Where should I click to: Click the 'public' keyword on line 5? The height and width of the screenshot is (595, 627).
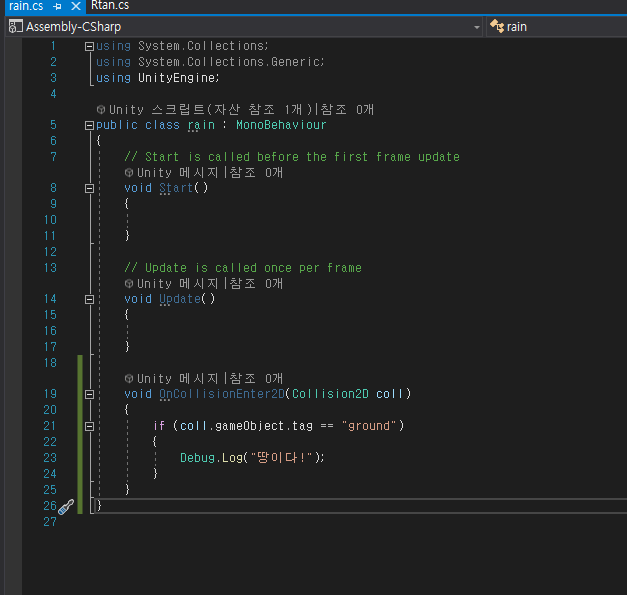click(117, 125)
